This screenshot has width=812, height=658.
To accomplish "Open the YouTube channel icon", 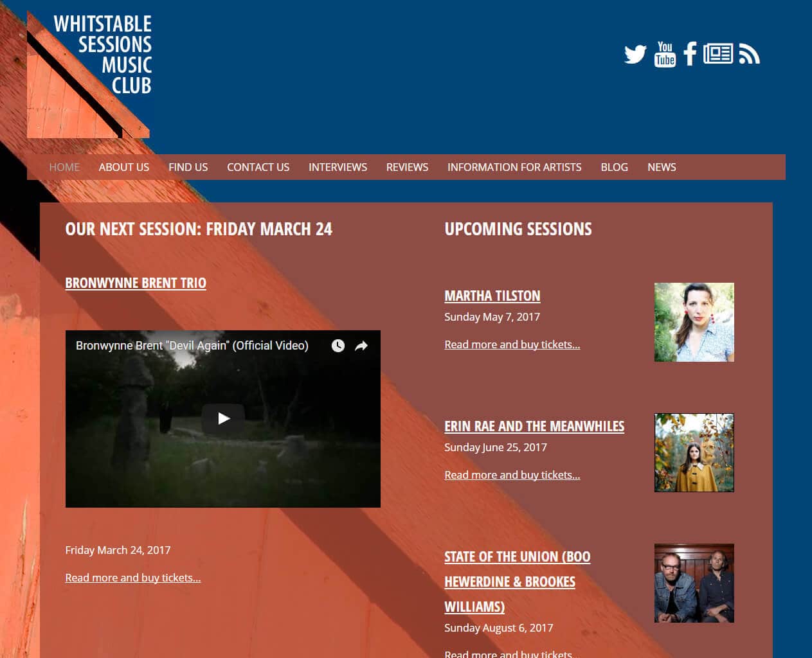I will pyautogui.click(x=665, y=54).
